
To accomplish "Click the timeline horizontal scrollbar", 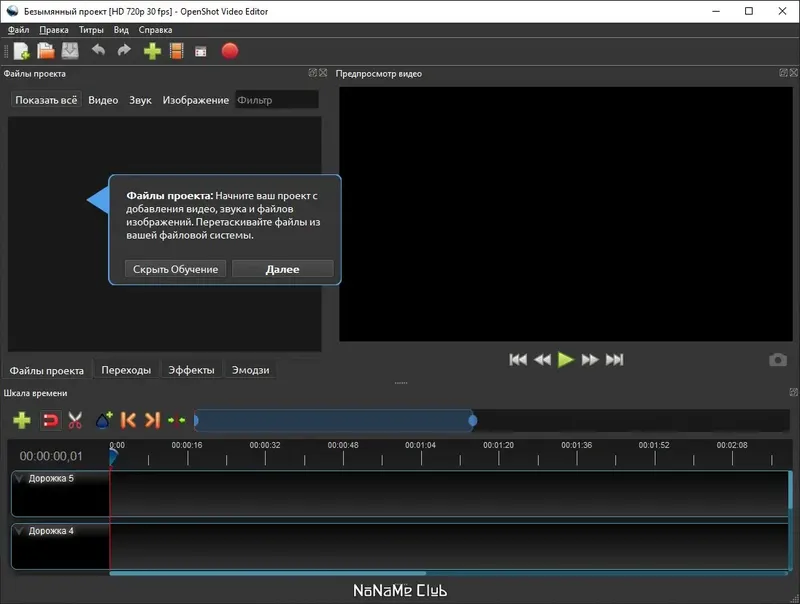I will (x=267, y=573).
